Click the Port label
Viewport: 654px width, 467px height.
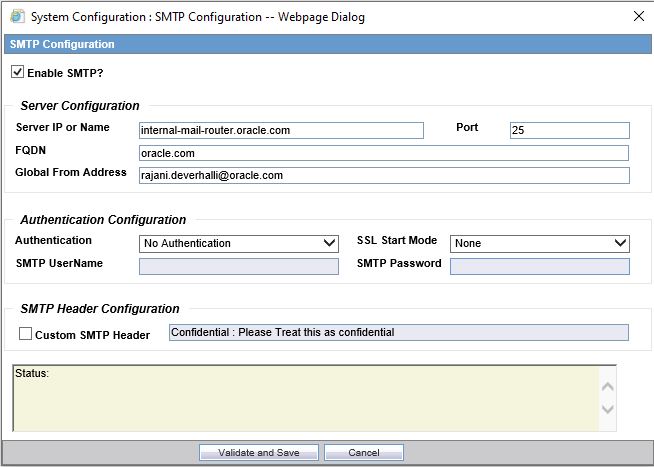(467, 127)
